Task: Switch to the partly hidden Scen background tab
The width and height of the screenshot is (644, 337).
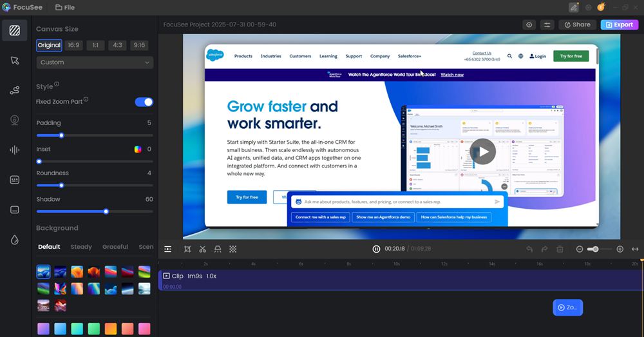Action: pyautogui.click(x=146, y=247)
